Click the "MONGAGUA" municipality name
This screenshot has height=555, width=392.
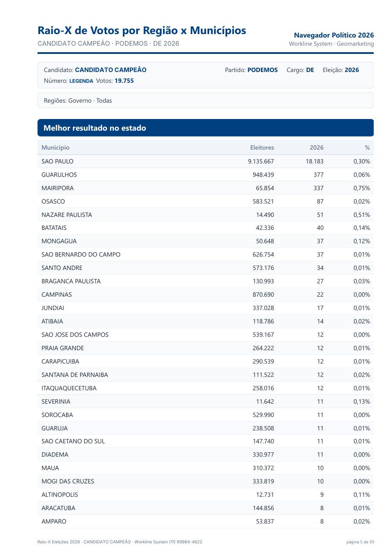tap(59, 241)
